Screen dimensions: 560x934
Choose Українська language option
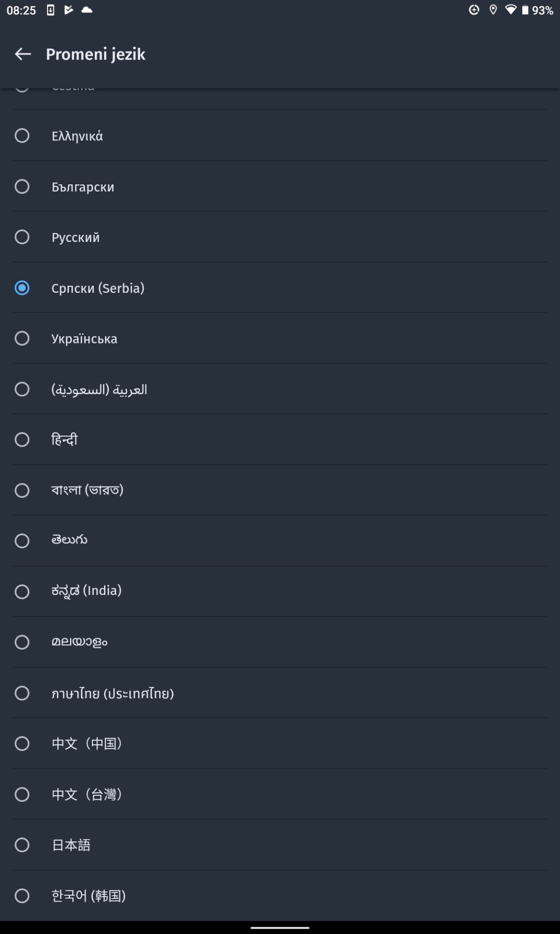tap(22, 339)
